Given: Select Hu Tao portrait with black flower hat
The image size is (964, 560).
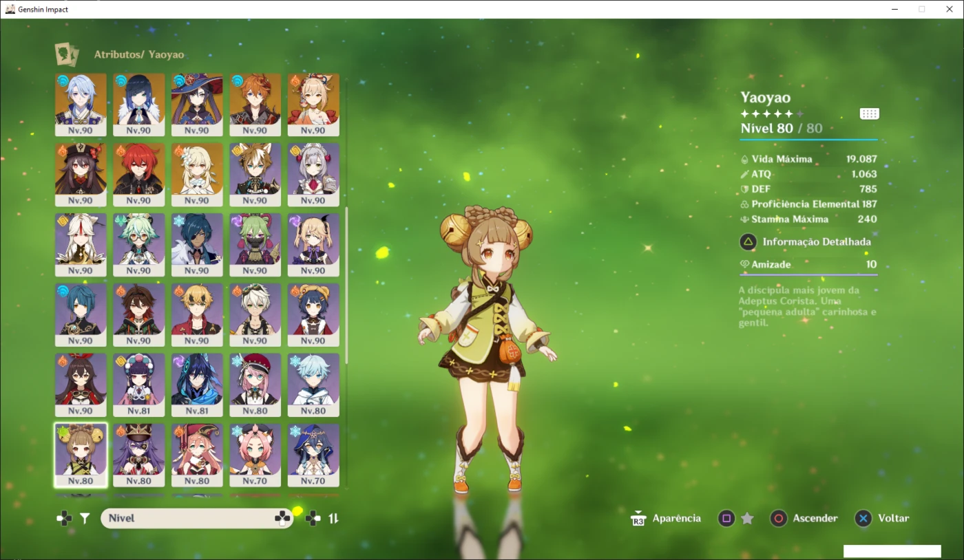Looking at the screenshot, I should click(x=81, y=175).
